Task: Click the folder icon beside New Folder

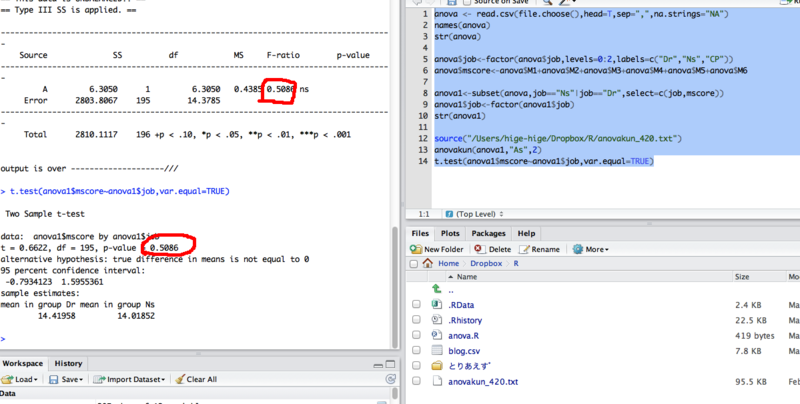Action: point(416,249)
